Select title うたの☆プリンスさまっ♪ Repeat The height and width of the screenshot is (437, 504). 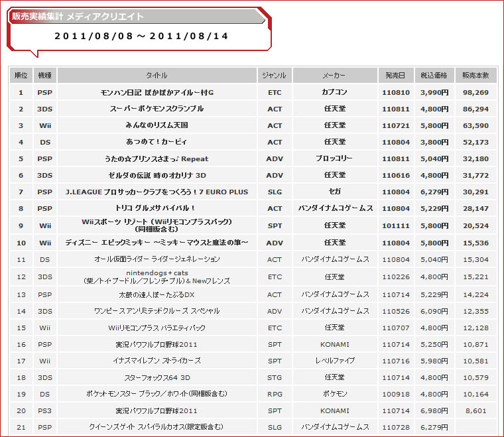pos(157,158)
